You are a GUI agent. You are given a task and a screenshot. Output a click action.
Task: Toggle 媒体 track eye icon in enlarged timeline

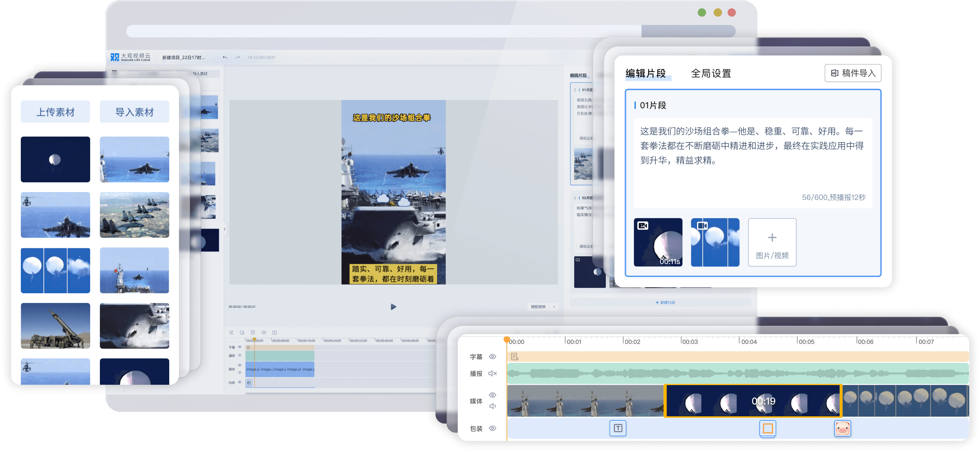point(492,394)
